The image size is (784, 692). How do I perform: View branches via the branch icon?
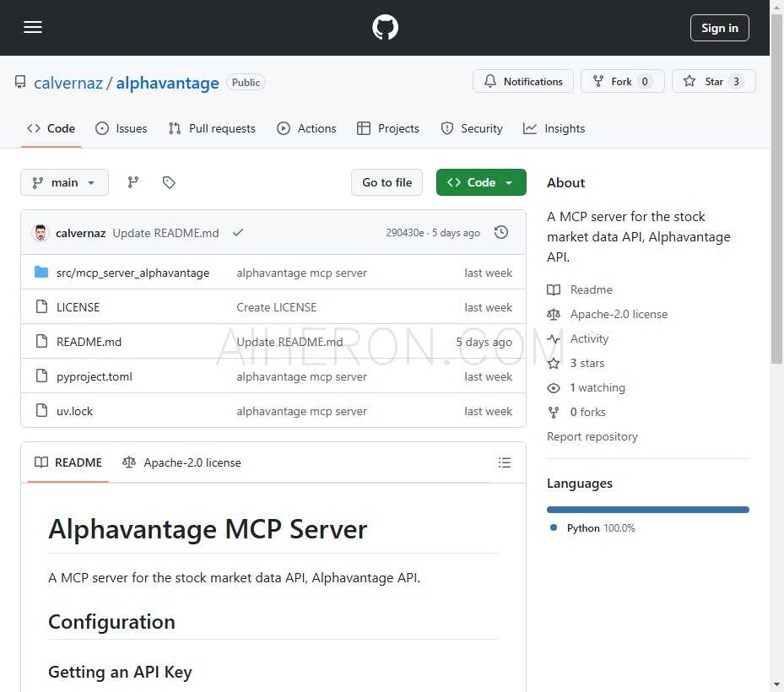[133, 182]
